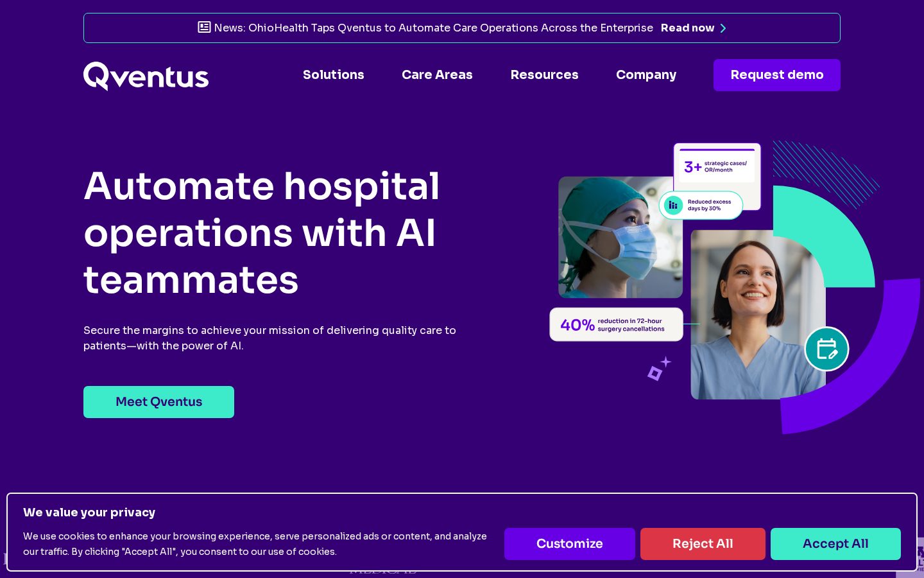
Task: Click the chevron arrow after Read now
Action: (723, 28)
